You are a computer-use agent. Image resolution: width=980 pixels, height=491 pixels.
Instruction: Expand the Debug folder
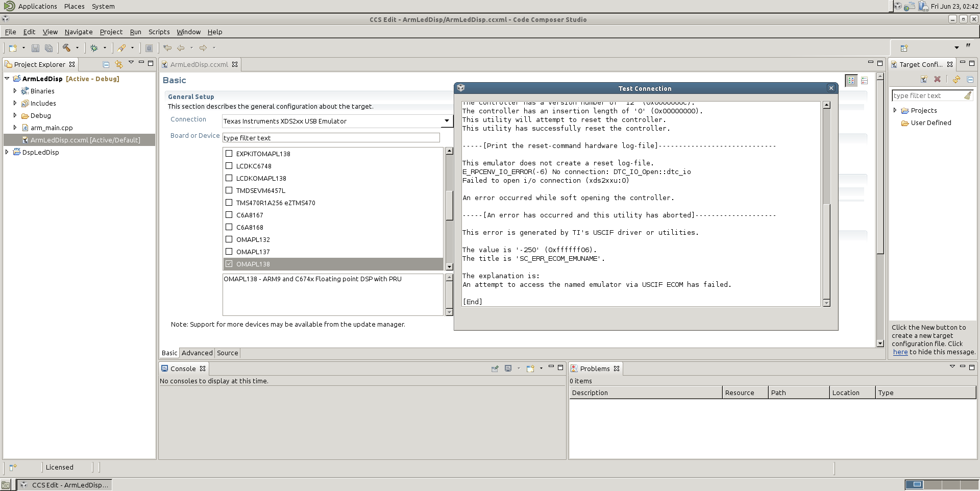tap(15, 115)
